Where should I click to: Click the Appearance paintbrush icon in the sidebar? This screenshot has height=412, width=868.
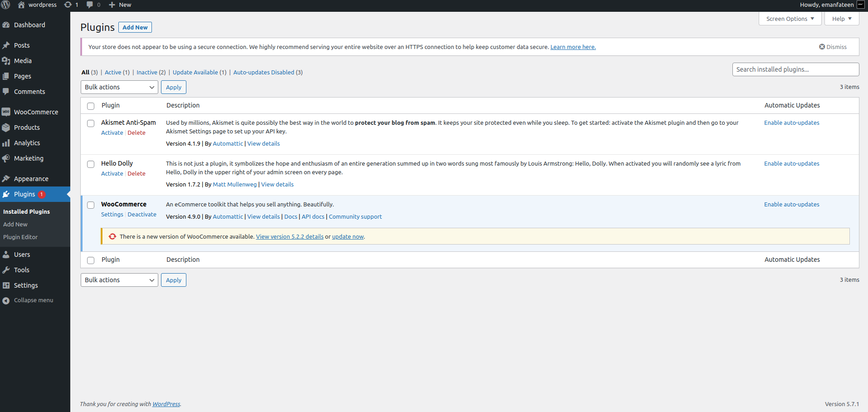pos(6,179)
